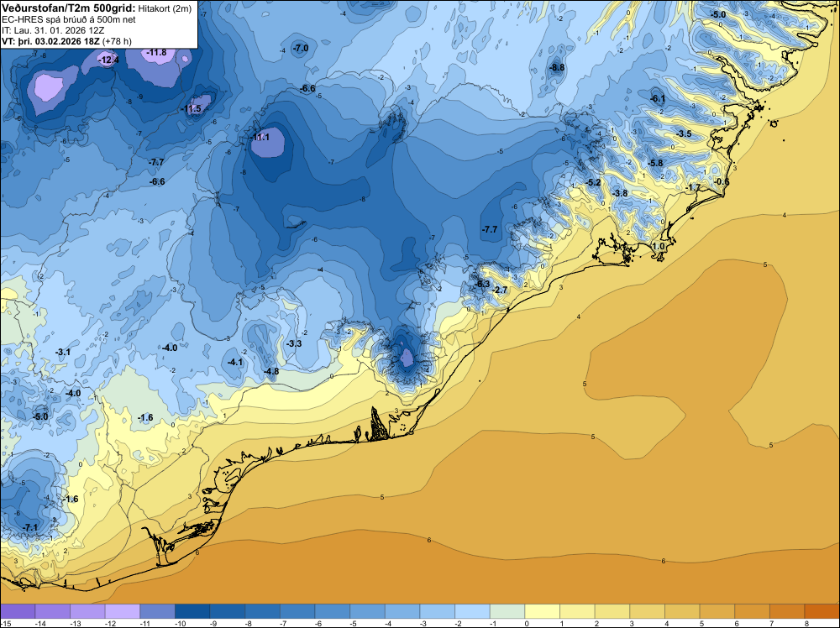The height and width of the screenshot is (628, 840).
Task: Click the -4.1 temperature value
Action: [234, 363]
